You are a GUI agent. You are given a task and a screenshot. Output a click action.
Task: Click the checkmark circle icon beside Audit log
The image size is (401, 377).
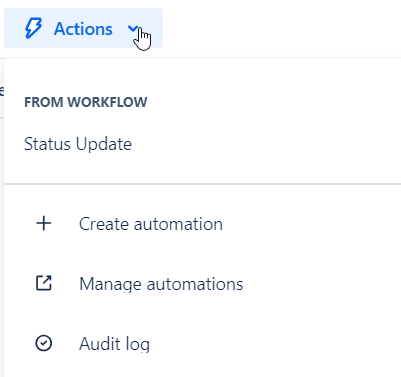pos(44,343)
